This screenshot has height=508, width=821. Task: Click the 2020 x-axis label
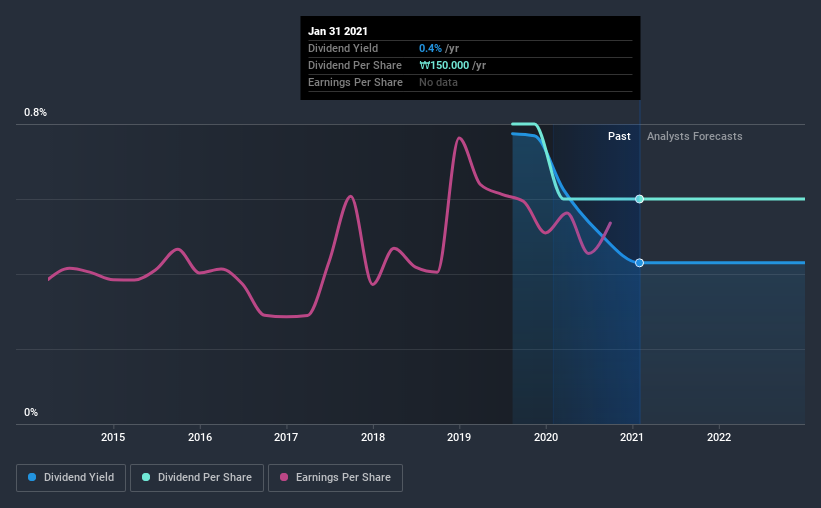pyautogui.click(x=546, y=437)
